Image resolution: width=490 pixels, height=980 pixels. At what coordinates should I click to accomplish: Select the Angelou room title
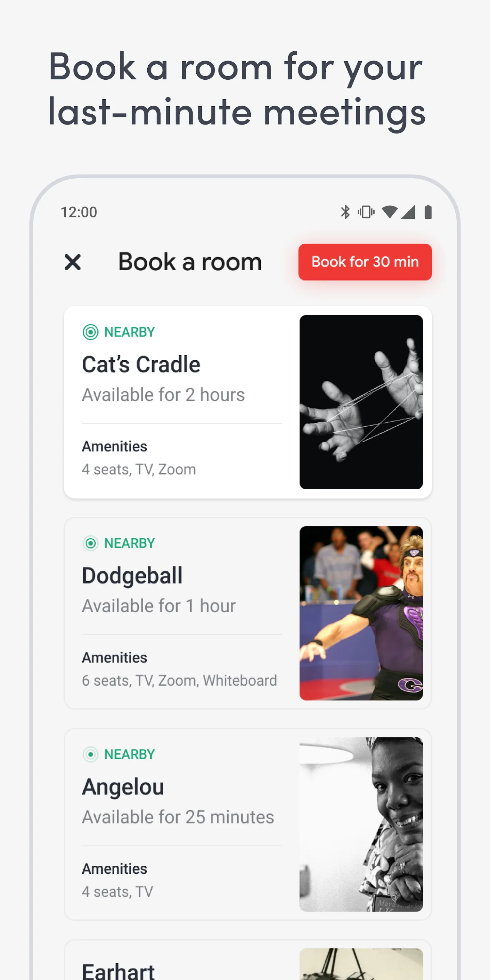(123, 787)
